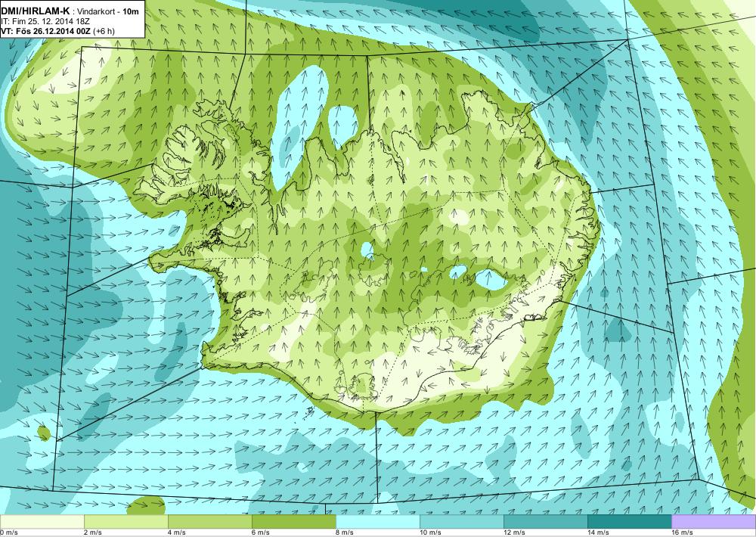Click the 0–2 m/s pale legend swatch

[42, 522]
